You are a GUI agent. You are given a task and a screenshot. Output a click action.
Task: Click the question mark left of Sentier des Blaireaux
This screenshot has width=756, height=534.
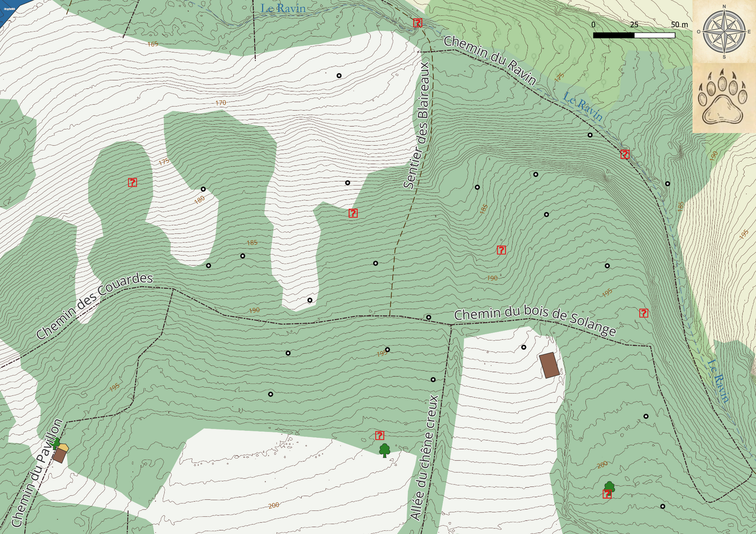coord(353,213)
